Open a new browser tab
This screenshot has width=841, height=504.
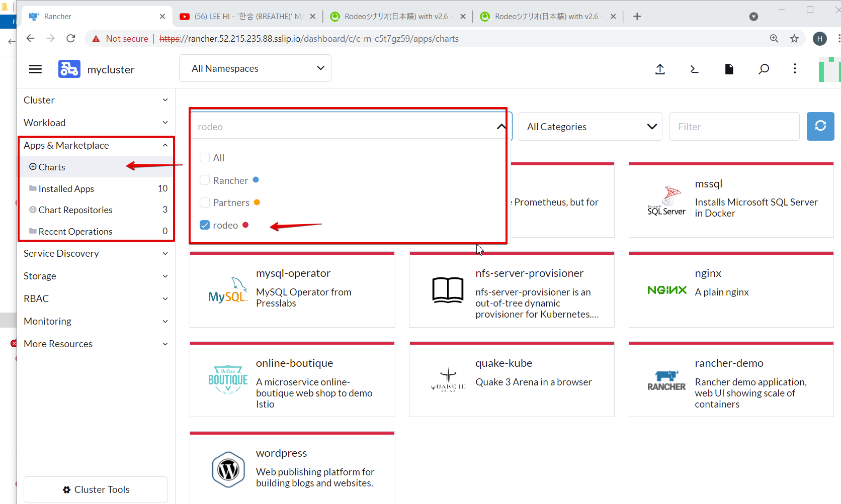(637, 17)
